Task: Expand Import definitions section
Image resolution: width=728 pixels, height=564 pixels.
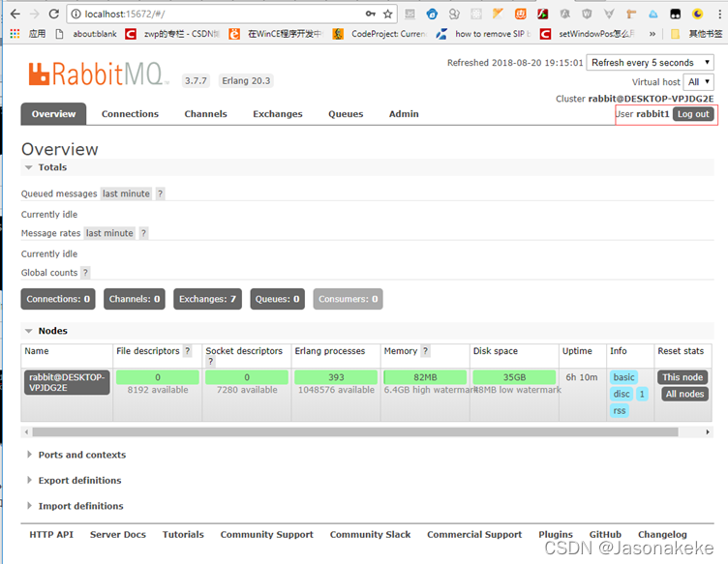Action: tap(76, 506)
